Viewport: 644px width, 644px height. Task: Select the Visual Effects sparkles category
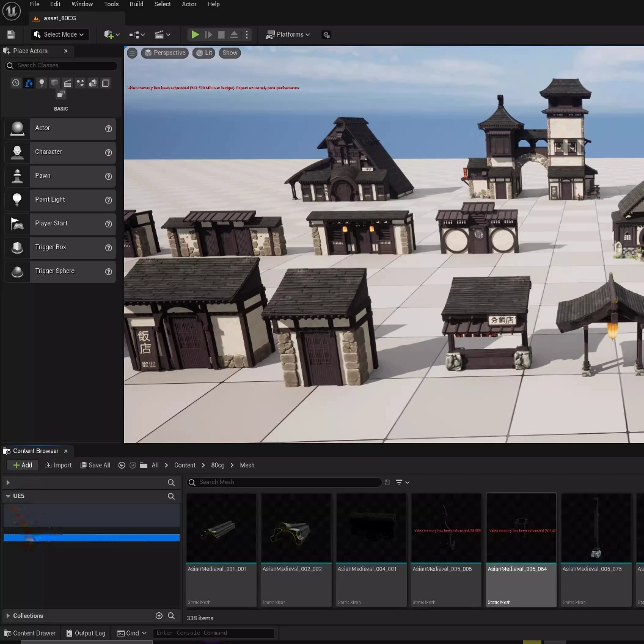[80, 82]
